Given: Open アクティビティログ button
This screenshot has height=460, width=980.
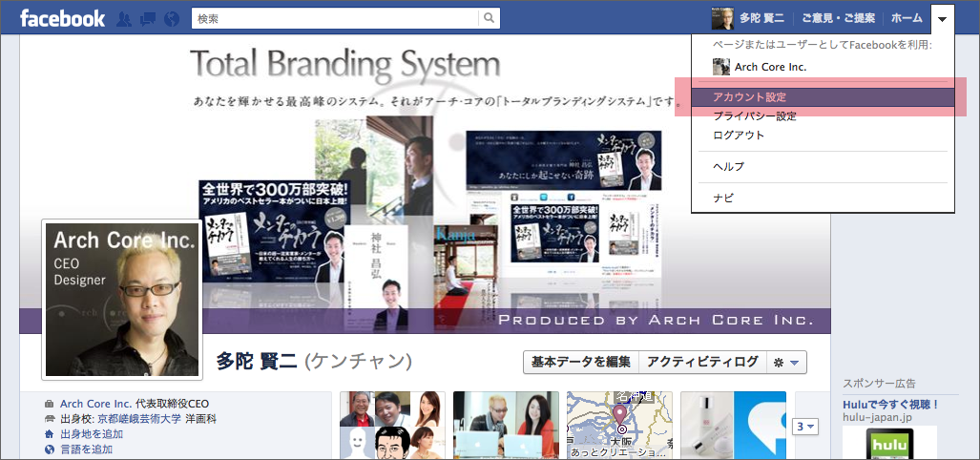Looking at the screenshot, I should (x=702, y=362).
